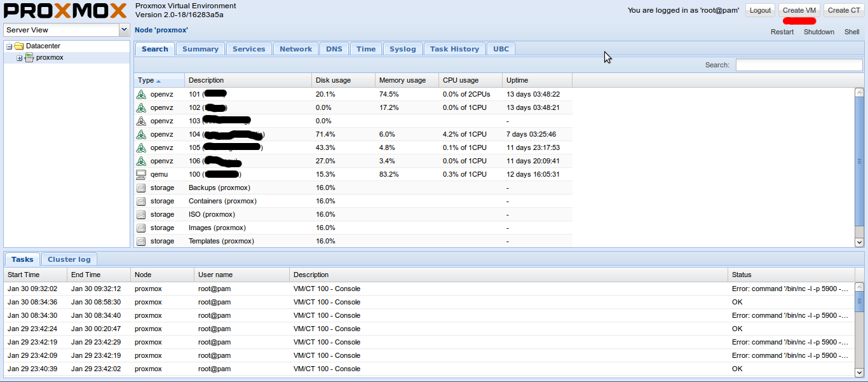Select the Search tab
Image resolution: width=868 pixels, height=382 pixels.
[155, 49]
